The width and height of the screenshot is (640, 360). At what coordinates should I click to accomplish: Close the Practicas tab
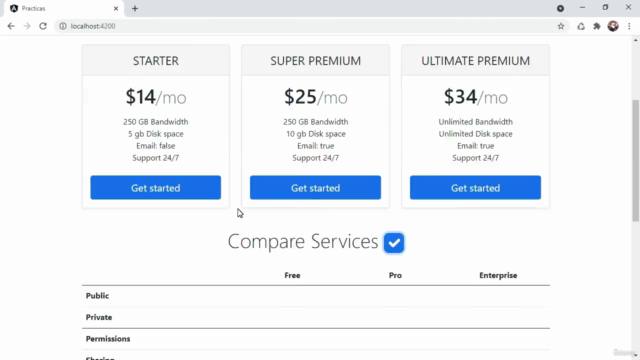pyautogui.click(x=116, y=8)
